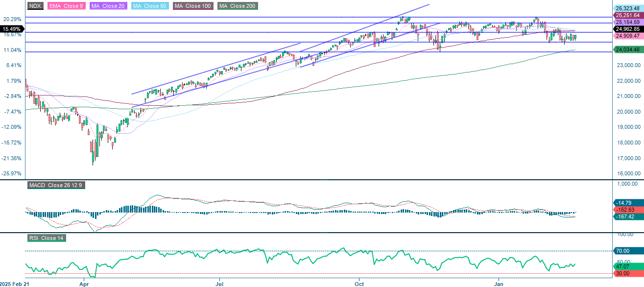Click the -21.35% left axis label
This screenshot has width=644, height=287.
click(11, 158)
